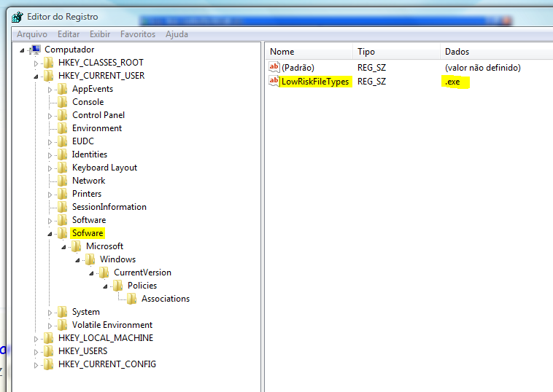
Task: Click the Computador computer icon in tree
Action: click(x=35, y=50)
